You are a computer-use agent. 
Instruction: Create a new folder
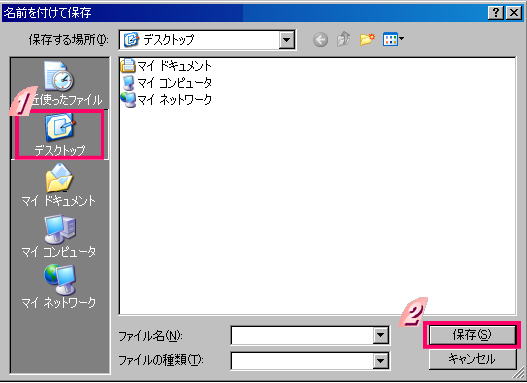pos(367,40)
